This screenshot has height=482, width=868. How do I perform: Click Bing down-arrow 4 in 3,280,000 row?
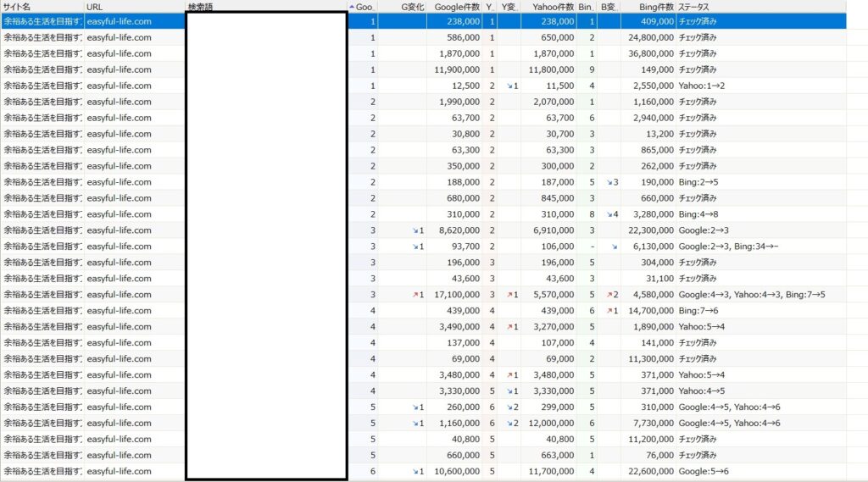pyautogui.click(x=612, y=214)
